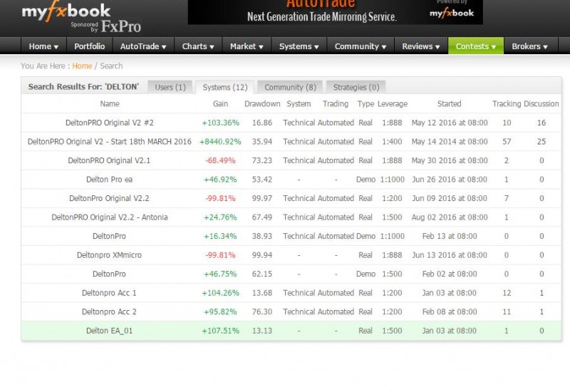
Task: Click the Jun 26 2016 at 08:00 date
Action: (450, 180)
